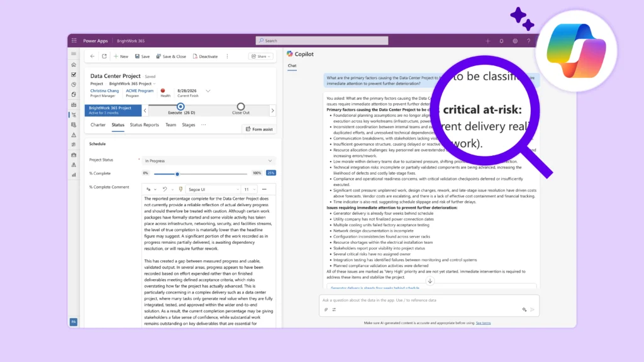The width and height of the screenshot is (644, 362).
Task: Click the PA area switcher badge
Action: click(74, 322)
